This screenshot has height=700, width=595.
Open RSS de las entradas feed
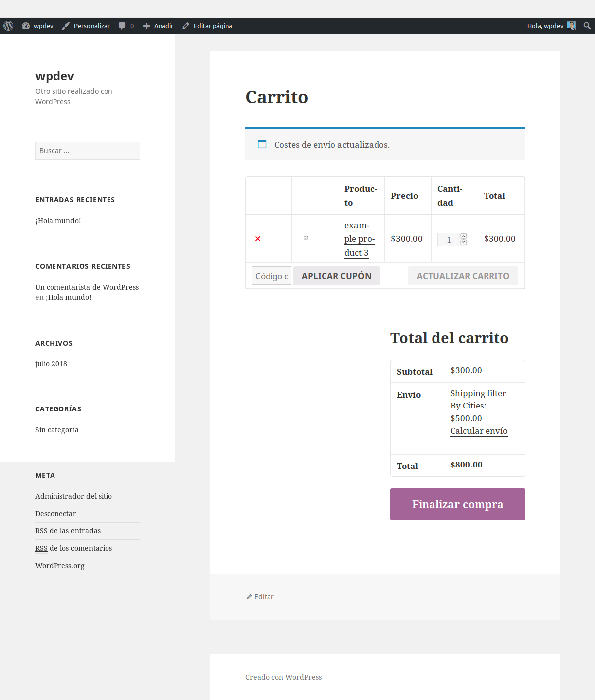pyautogui.click(x=68, y=531)
